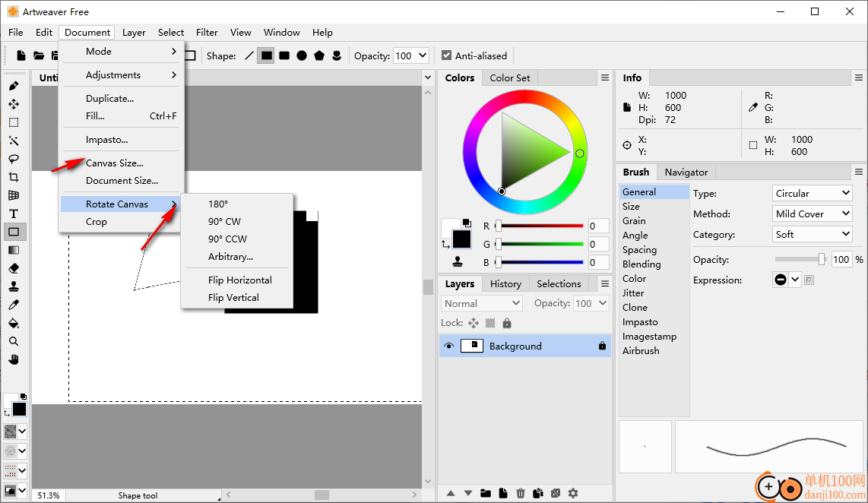Toggle lock position in Layers
868x503 pixels.
click(x=474, y=323)
